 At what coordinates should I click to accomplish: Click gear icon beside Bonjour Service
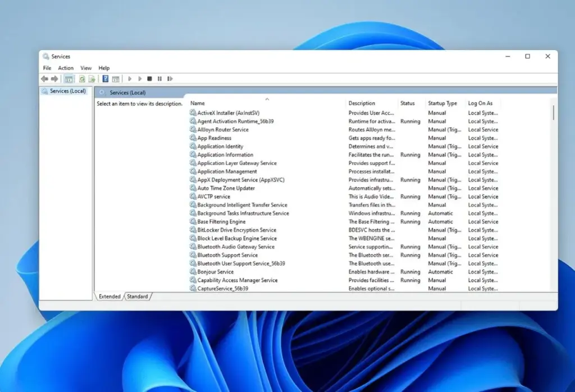(193, 272)
